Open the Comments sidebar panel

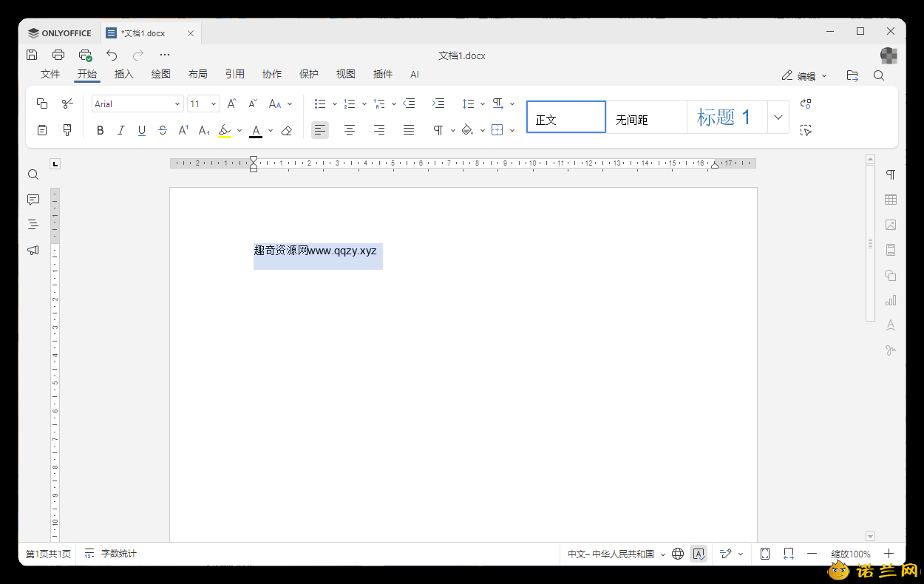tap(33, 200)
